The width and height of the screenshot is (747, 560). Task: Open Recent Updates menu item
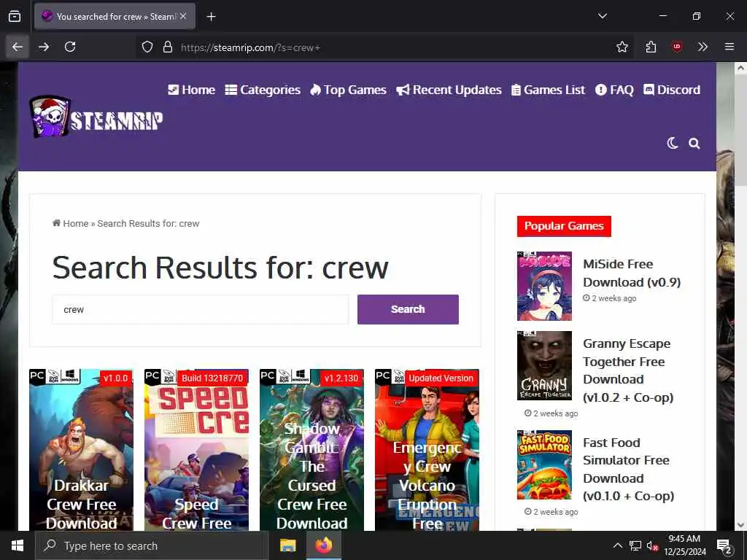click(449, 90)
